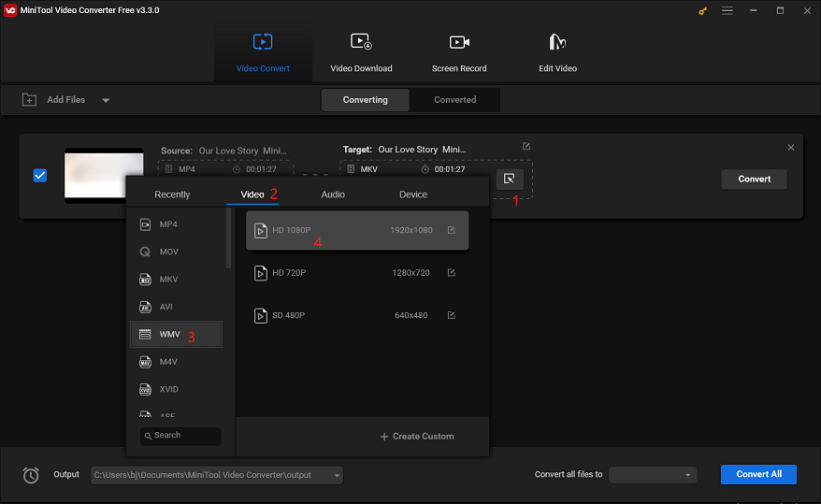
Task: Open the hamburger menu icon
Action: pos(727,10)
